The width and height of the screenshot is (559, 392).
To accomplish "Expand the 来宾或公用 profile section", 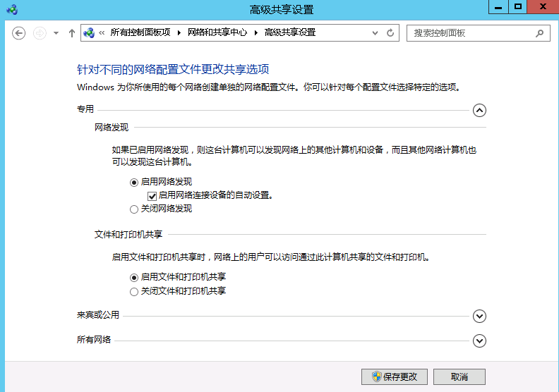I will tap(479, 317).
